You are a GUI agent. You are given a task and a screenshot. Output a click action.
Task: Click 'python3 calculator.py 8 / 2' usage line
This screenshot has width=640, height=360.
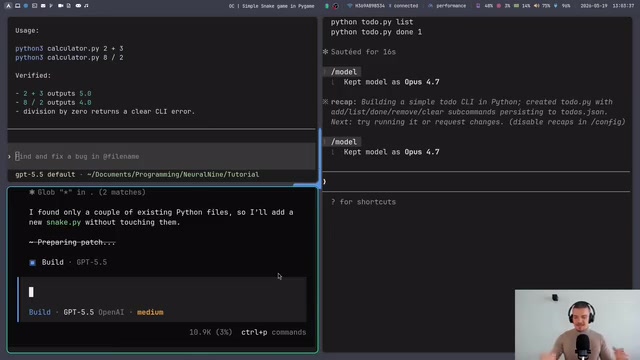[x=69, y=58]
